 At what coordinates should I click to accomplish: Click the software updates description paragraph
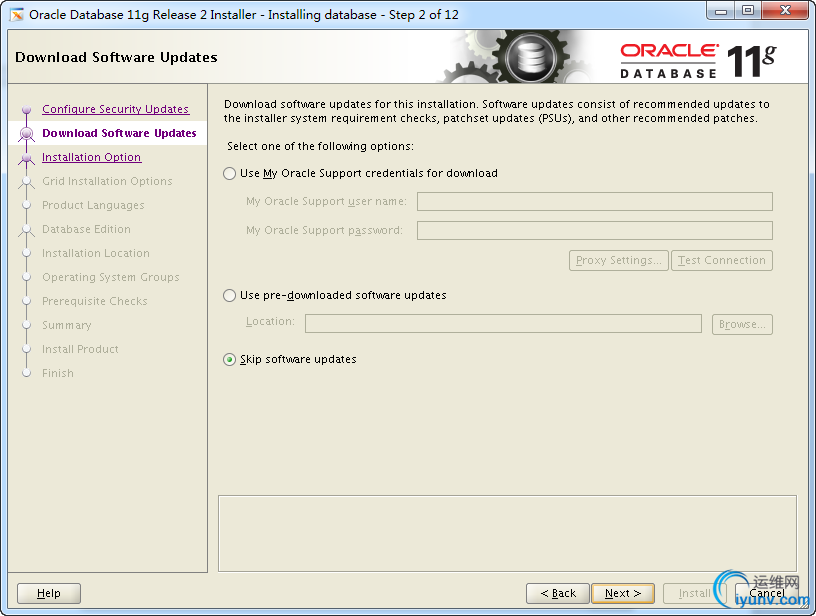pyautogui.click(x=496, y=111)
